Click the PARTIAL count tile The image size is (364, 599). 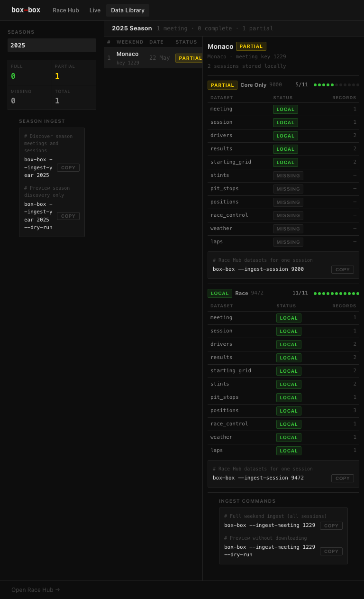pos(74,73)
